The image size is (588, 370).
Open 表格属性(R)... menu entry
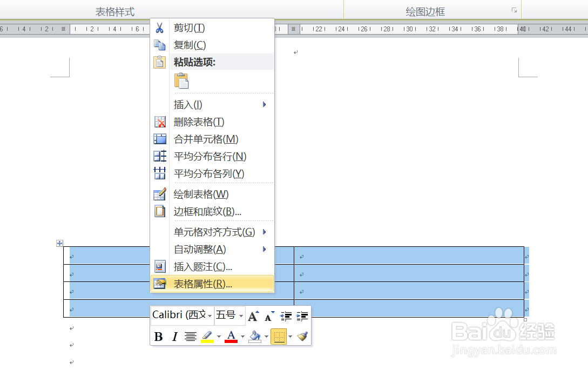click(212, 284)
